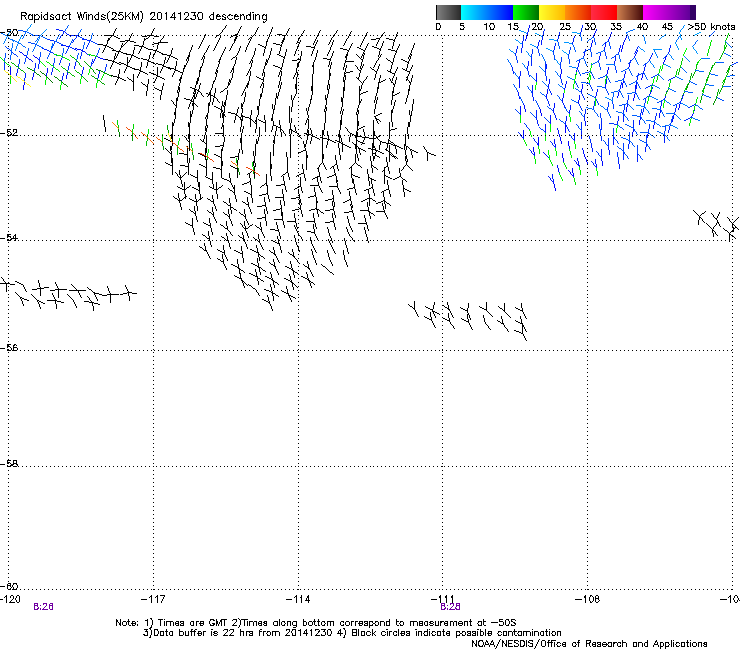Viewport: 740px width, 650px height.
Task: Click the latitude label '-60'
Action: [x=9, y=586]
